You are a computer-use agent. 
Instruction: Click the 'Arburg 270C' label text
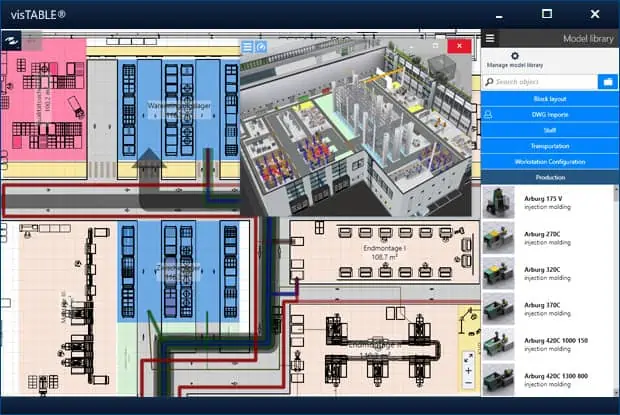(542, 234)
